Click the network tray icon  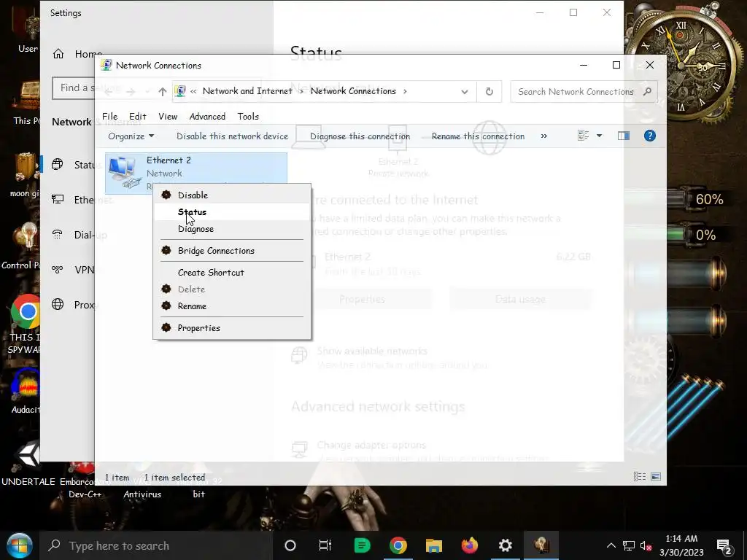628,545
